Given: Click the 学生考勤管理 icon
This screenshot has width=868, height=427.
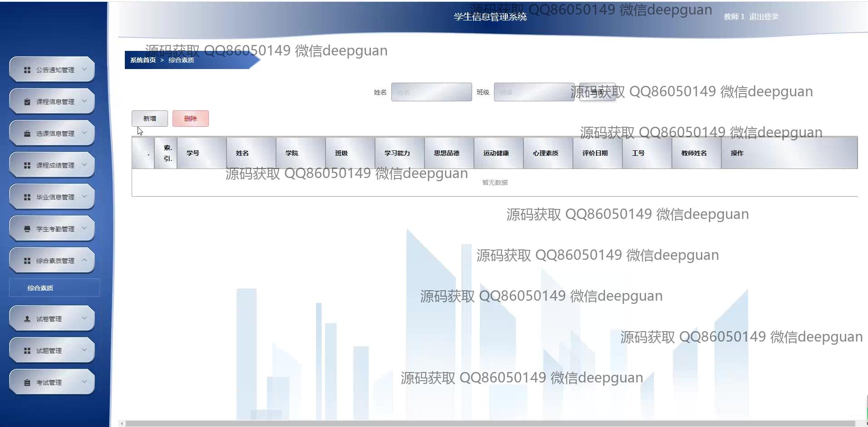Looking at the screenshot, I should click(x=27, y=229).
